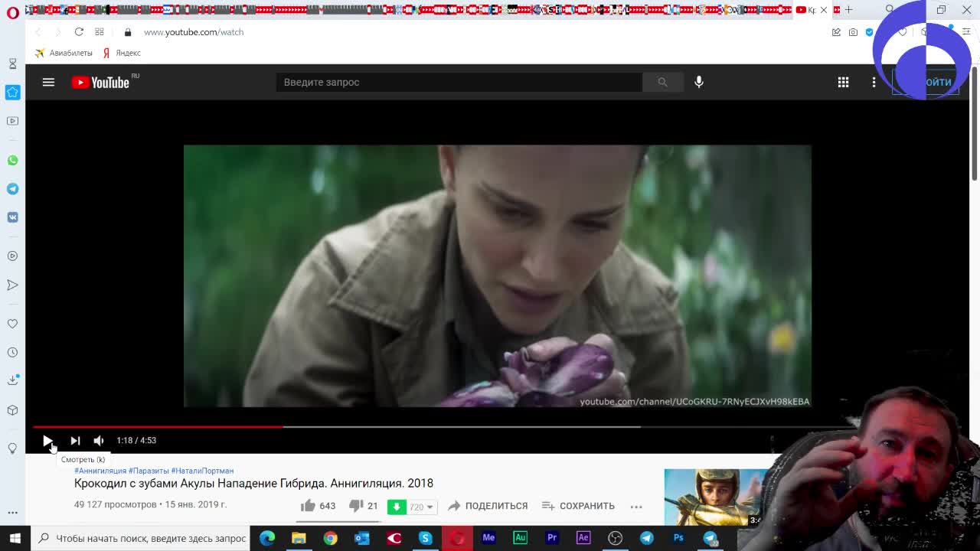This screenshot has width=980, height=551.
Task: Open the highlighted star sidebar icon
Action: coord(12,93)
